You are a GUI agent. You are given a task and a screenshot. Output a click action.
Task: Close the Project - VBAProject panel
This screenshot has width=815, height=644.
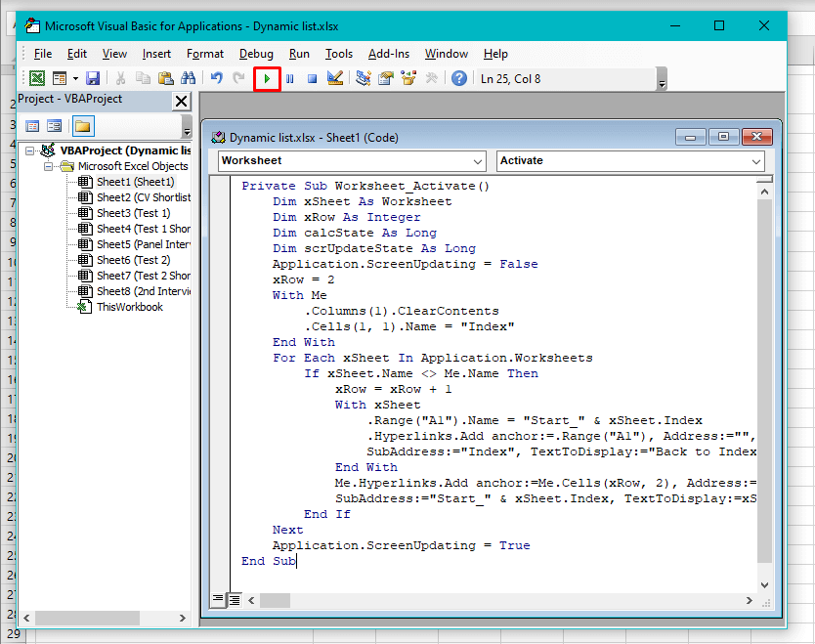[181, 101]
